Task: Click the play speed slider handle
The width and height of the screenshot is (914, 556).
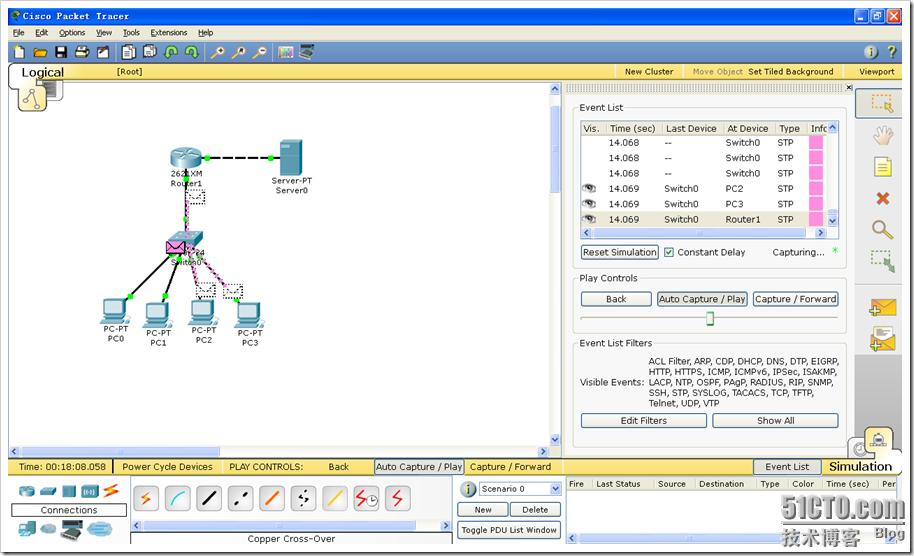Action: coord(709,318)
